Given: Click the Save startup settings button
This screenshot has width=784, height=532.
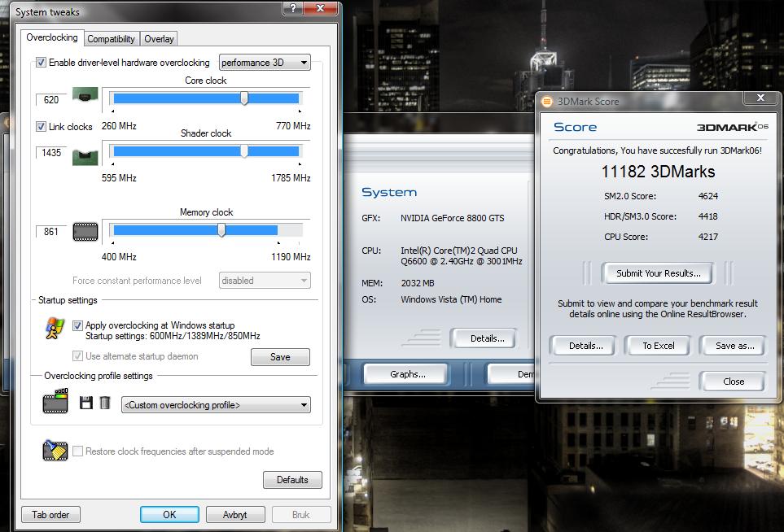Looking at the screenshot, I should 281,357.
